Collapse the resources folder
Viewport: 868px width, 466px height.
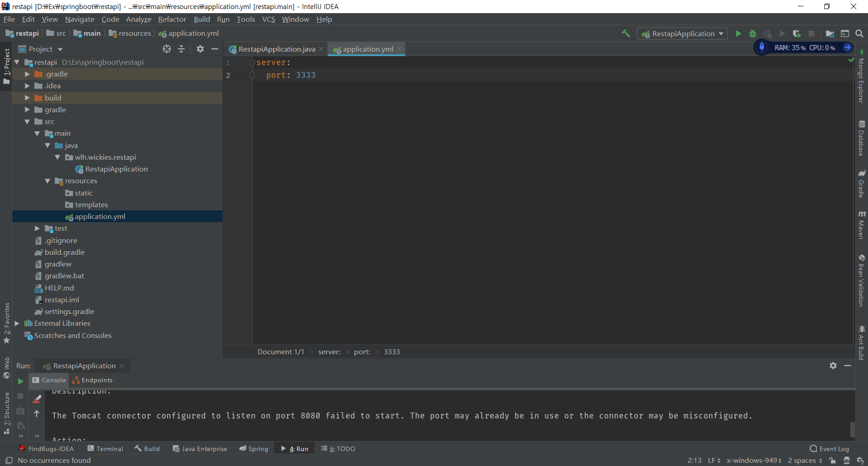pos(47,181)
